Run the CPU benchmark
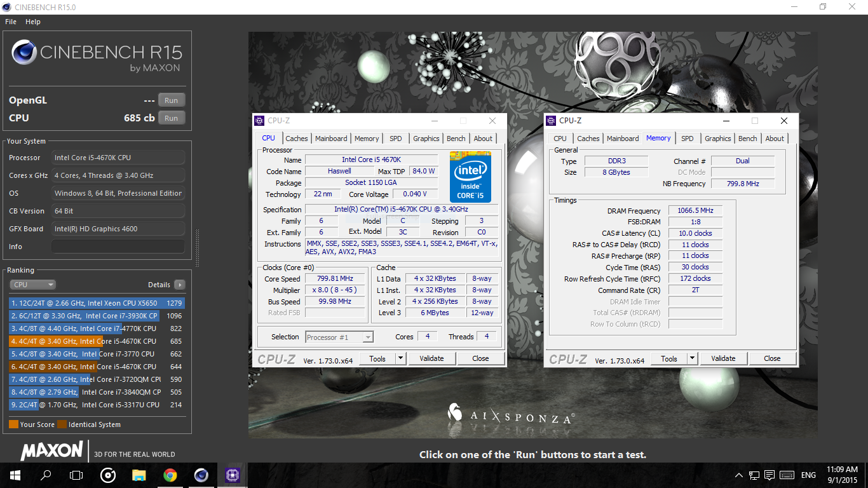 pos(172,118)
